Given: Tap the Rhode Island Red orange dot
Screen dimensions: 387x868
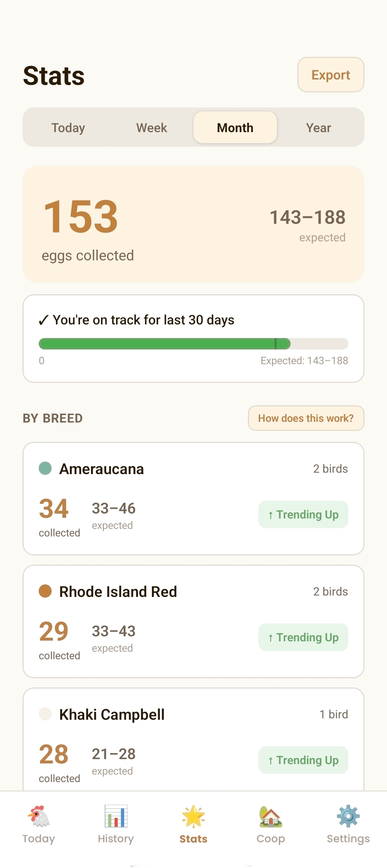Looking at the screenshot, I should pos(45,591).
